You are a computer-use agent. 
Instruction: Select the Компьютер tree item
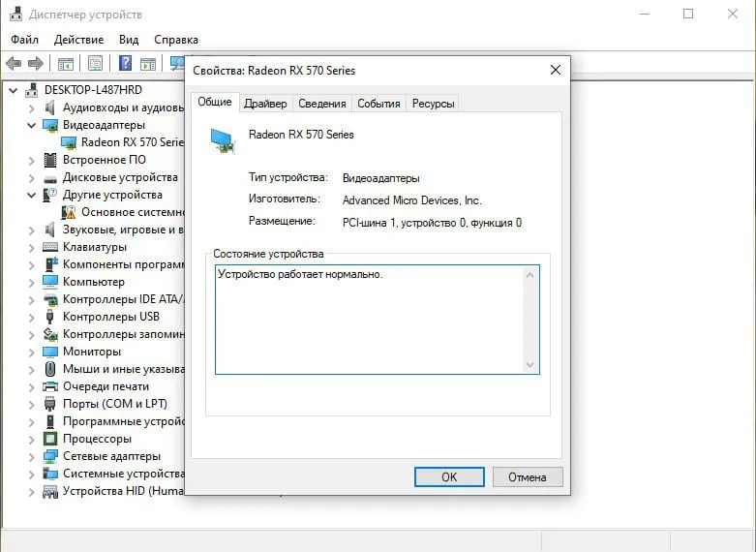pos(94,282)
